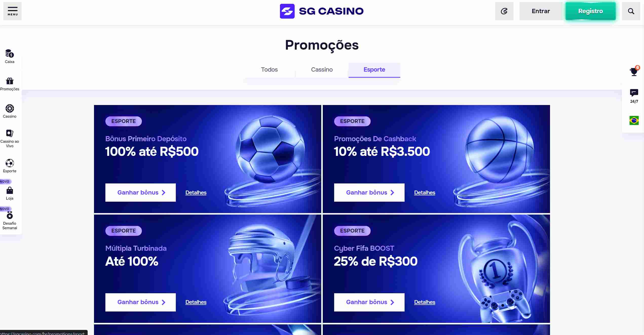
Task: Click the search icon in the header
Action: [631, 11]
